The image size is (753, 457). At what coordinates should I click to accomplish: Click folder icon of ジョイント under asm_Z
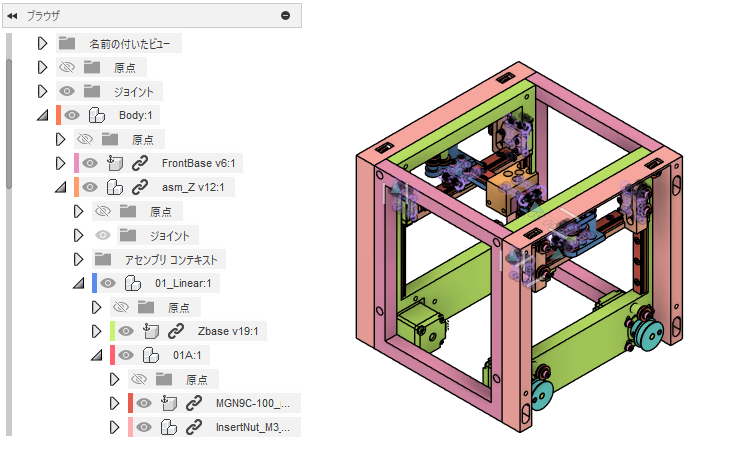pyautogui.click(x=128, y=235)
